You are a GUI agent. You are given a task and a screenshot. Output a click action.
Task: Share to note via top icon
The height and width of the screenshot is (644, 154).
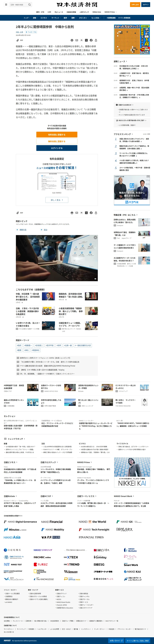pos(81,40)
